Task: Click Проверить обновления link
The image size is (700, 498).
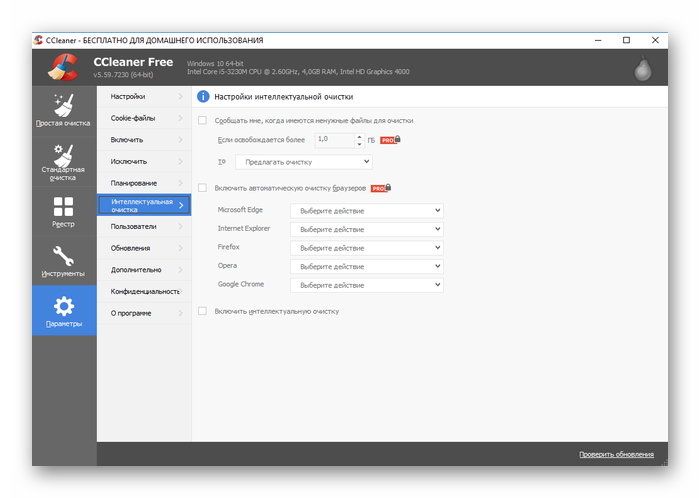Action: [617, 454]
